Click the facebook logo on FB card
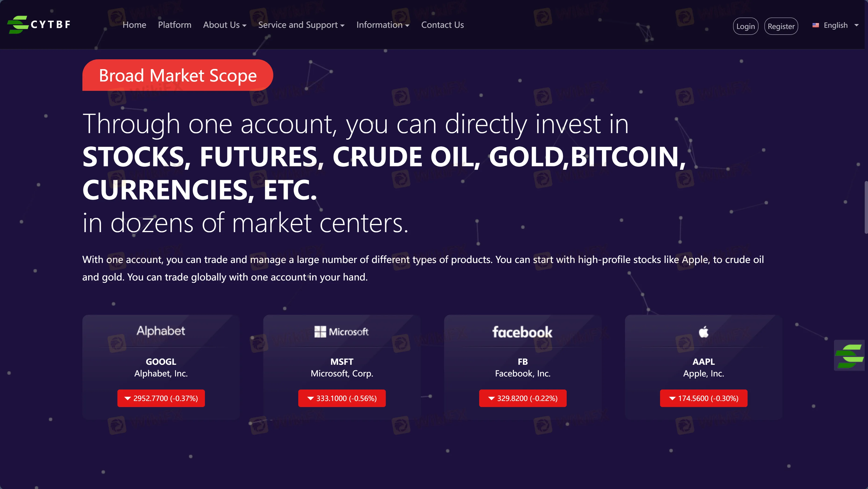 point(522,332)
